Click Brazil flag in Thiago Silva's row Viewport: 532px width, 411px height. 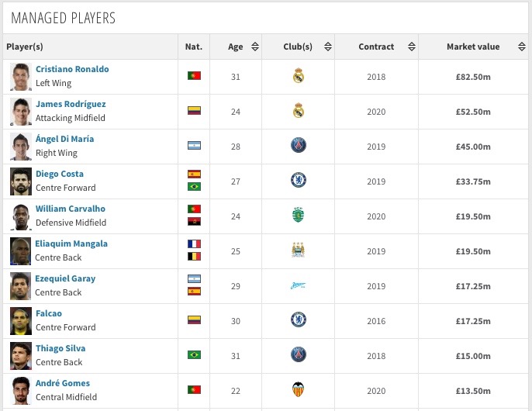pyautogui.click(x=194, y=355)
